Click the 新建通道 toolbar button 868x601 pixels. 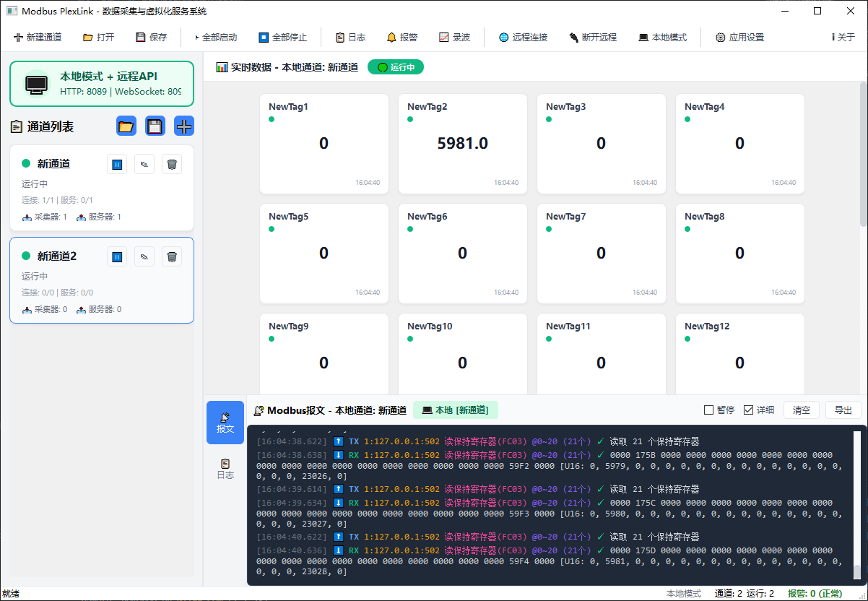coord(38,37)
